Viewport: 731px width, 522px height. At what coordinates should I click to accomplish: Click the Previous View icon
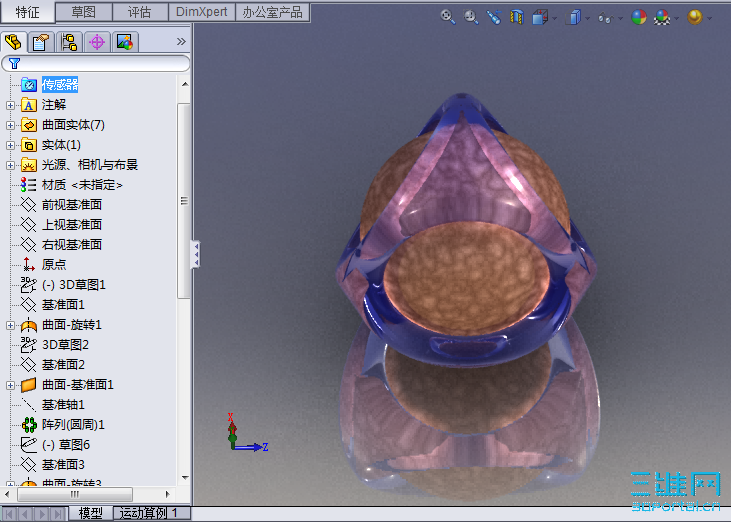(x=494, y=17)
